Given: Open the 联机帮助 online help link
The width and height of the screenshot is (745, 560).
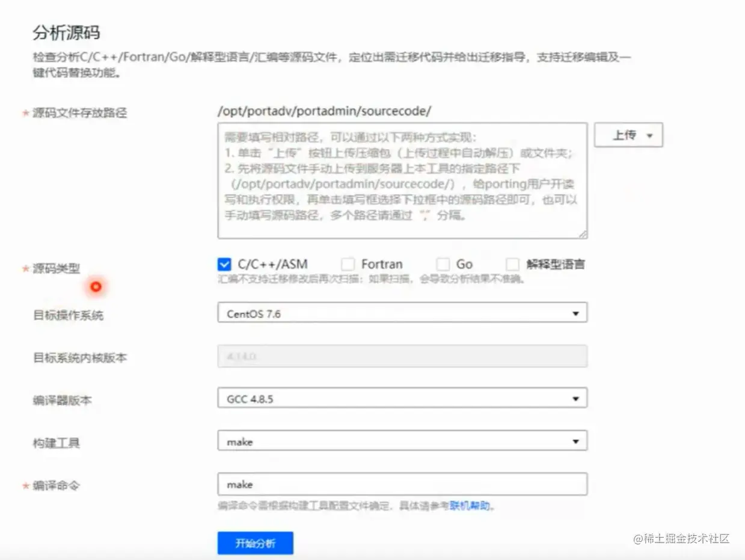Looking at the screenshot, I should [x=470, y=506].
